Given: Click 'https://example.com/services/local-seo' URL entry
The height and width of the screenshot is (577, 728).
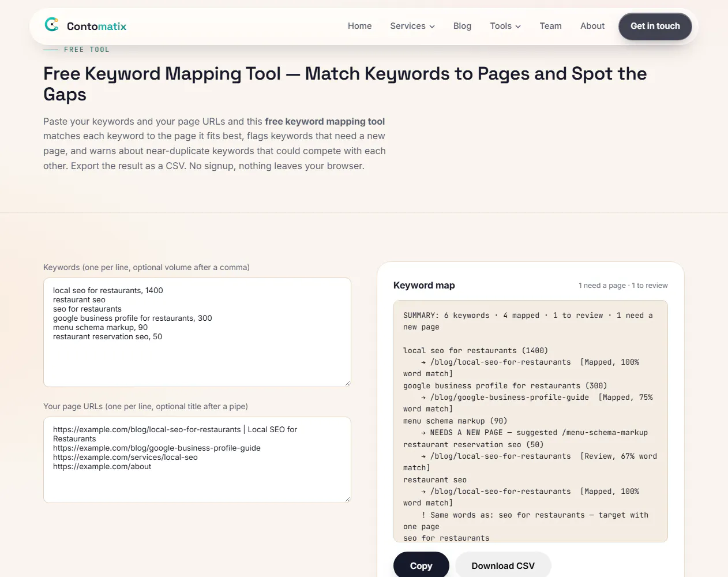Looking at the screenshot, I should 125,457.
